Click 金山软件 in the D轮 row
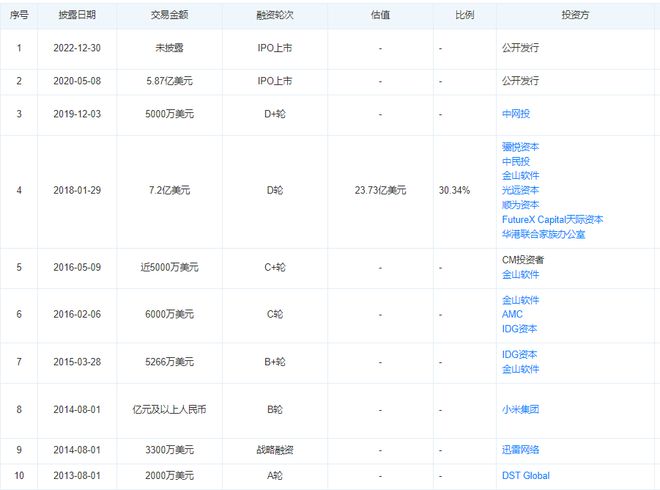Screen dimensions: 660x490 520,176
